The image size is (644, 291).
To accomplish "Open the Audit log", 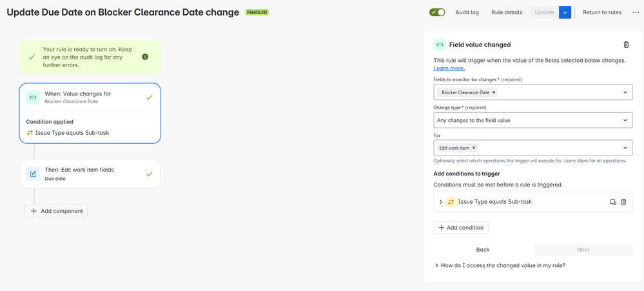I will pos(467,12).
